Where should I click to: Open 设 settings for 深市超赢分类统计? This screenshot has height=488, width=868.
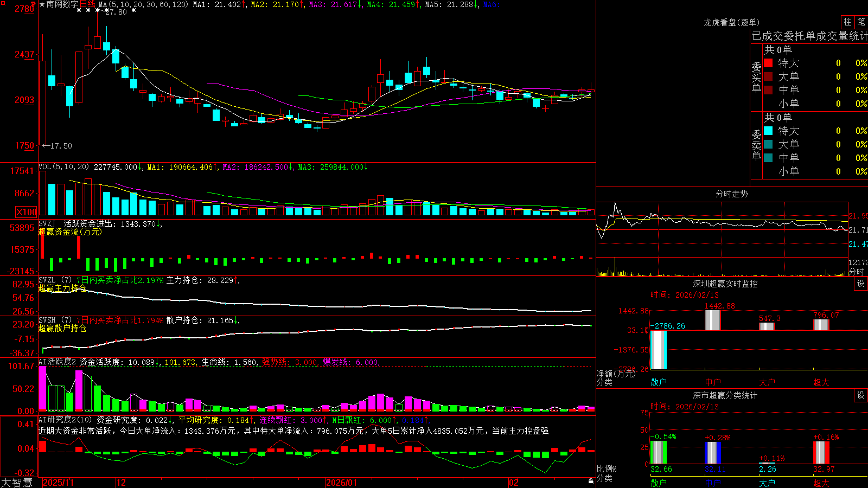pos(861,395)
